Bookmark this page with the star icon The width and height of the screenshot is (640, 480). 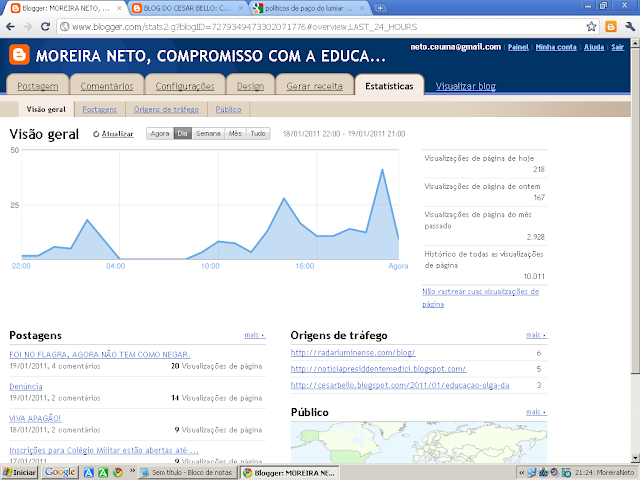(x=591, y=27)
